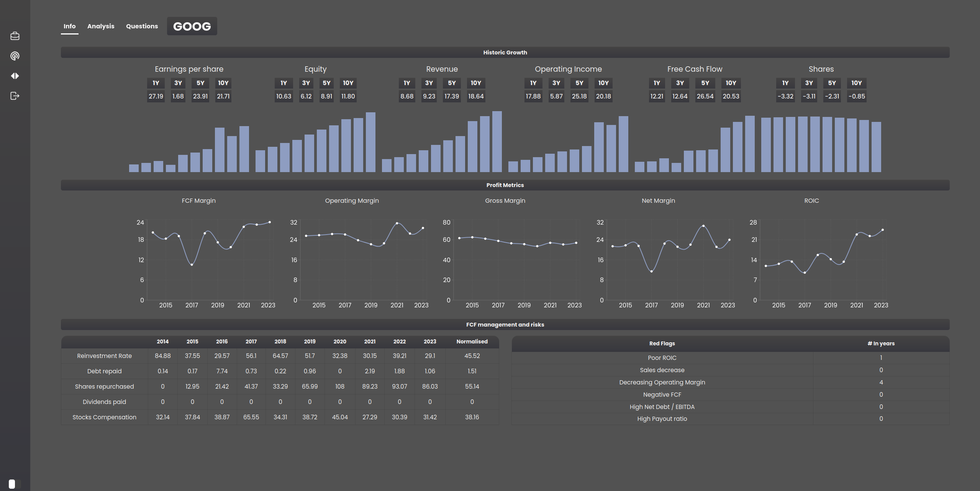
Task: Click the 18.64 revenue growth value
Action: pyautogui.click(x=476, y=96)
